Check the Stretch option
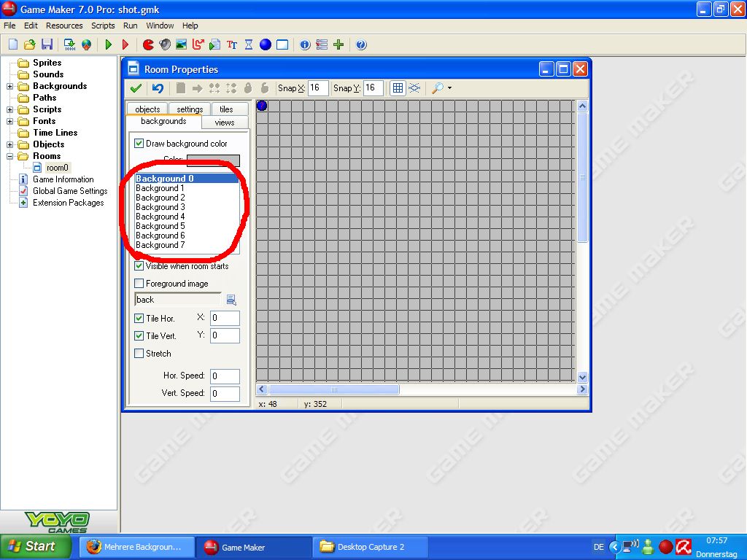 (x=139, y=354)
